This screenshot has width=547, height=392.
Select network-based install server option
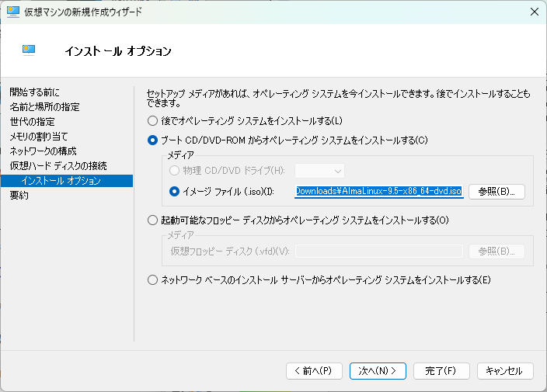click(152, 280)
